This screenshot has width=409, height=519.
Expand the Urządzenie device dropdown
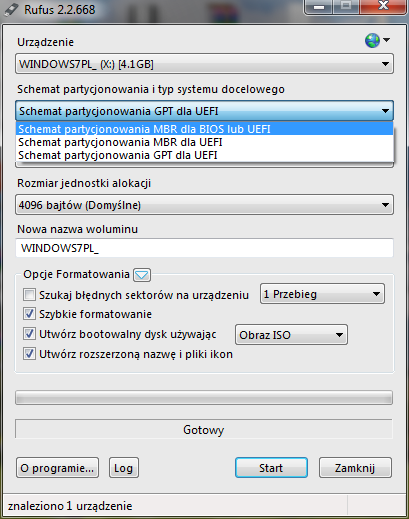[x=204, y=64]
